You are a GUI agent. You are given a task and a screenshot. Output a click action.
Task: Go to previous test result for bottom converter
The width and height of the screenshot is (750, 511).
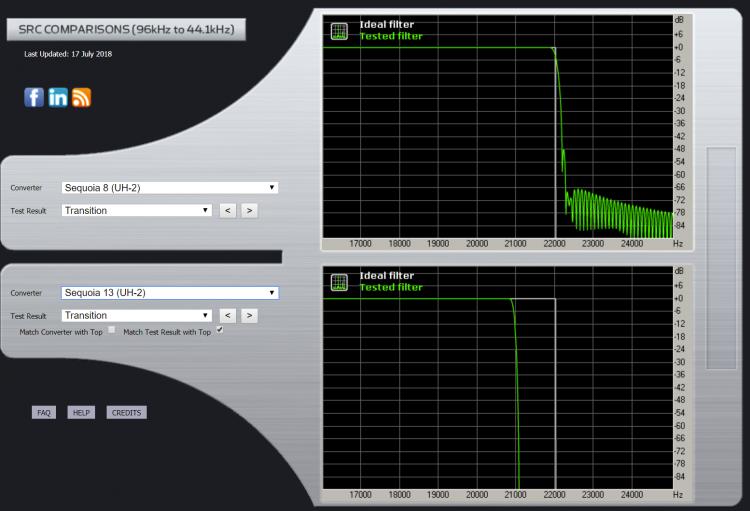pyautogui.click(x=228, y=315)
